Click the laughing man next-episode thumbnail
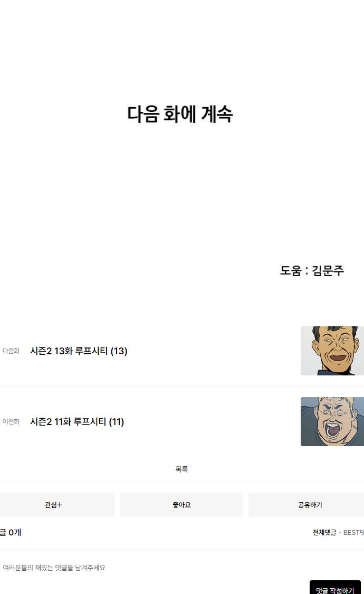Viewport: 364px width, 594px height. coord(332,351)
